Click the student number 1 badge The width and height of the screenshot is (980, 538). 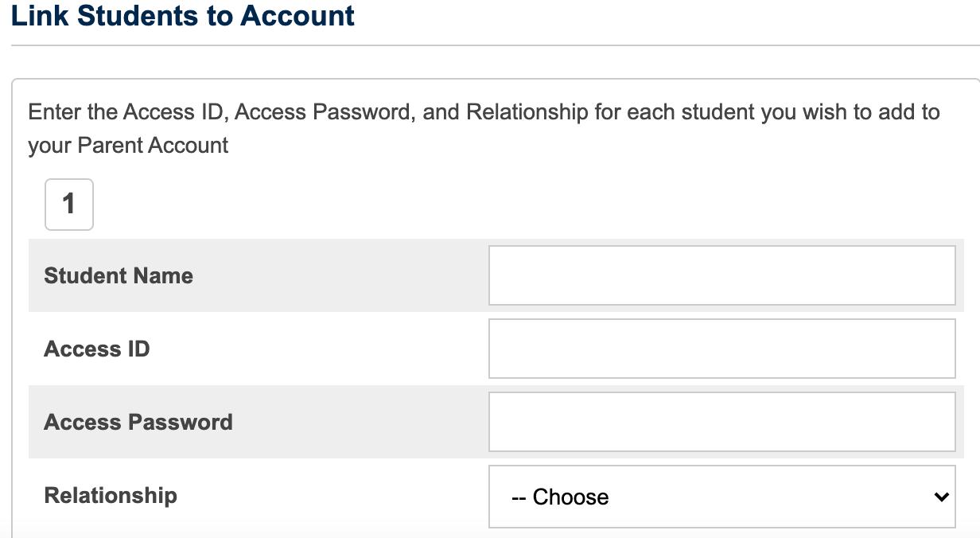pyautogui.click(x=69, y=205)
